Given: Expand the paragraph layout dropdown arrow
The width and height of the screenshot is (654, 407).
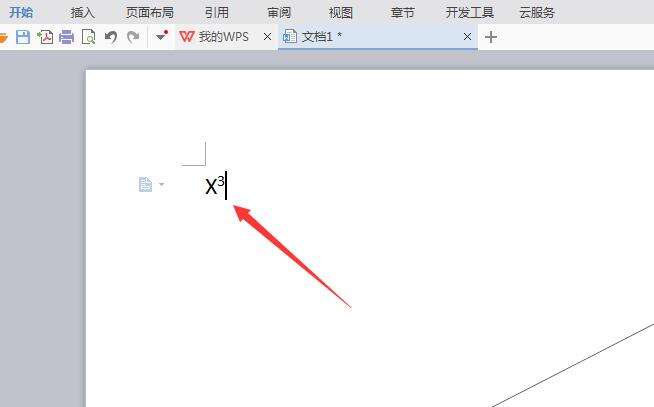Looking at the screenshot, I should (x=161, y=184).
